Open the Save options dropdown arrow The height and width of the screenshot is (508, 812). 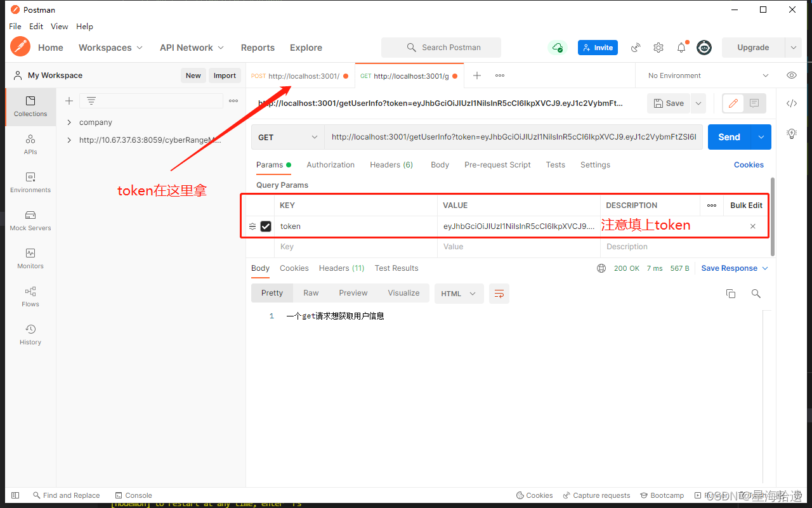(x=698, y=103)
